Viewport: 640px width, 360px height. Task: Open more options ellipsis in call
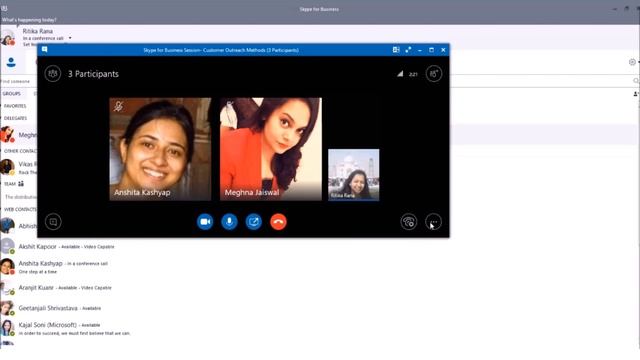point(433,222)
